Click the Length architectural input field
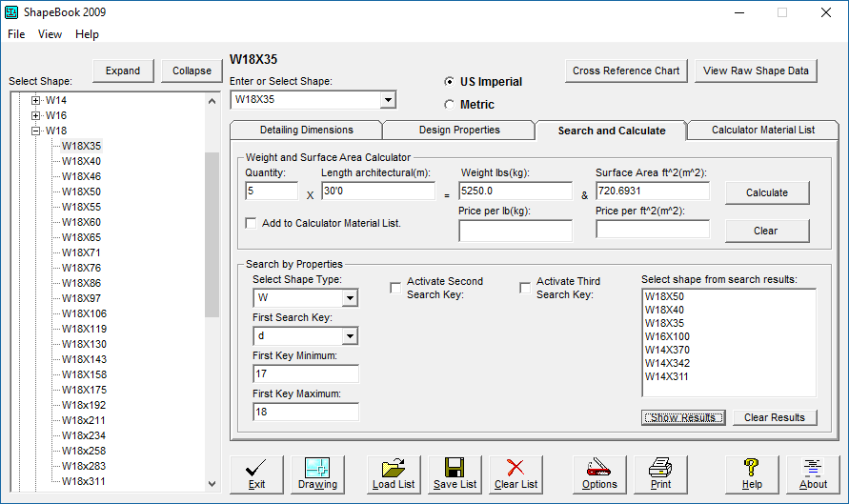 click(x=378, y=192)
